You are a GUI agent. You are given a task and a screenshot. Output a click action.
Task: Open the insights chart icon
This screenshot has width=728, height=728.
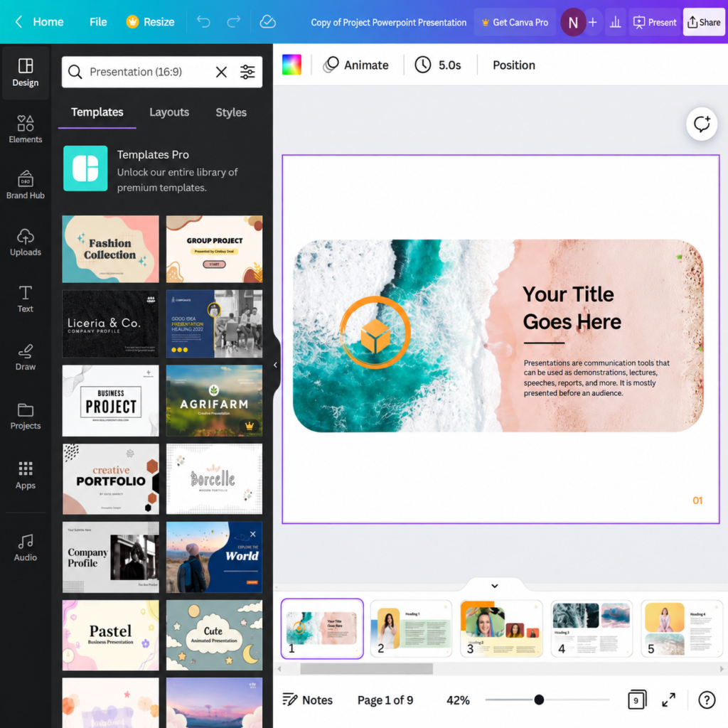coord(616,22)
